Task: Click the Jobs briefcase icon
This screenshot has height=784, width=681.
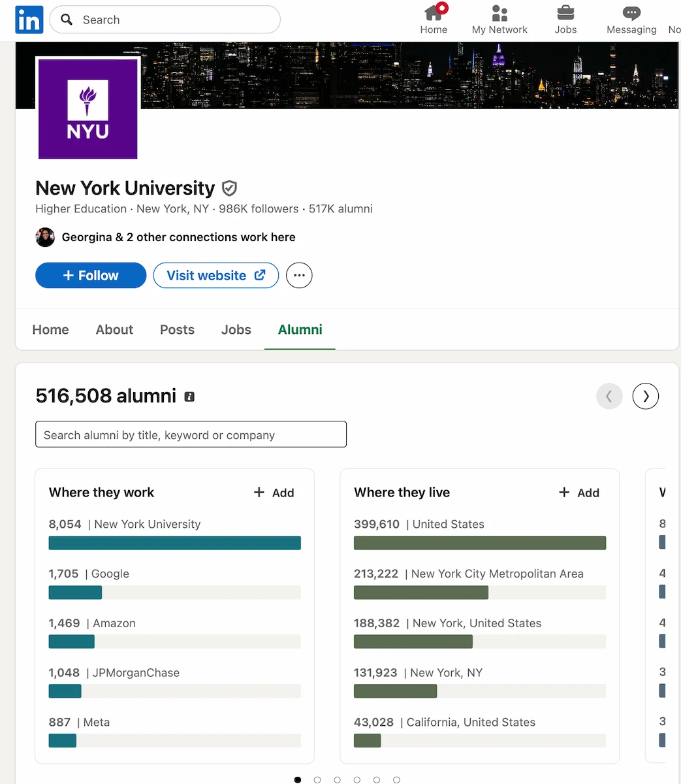Action: pyautogui.click(x=565, y=13)
